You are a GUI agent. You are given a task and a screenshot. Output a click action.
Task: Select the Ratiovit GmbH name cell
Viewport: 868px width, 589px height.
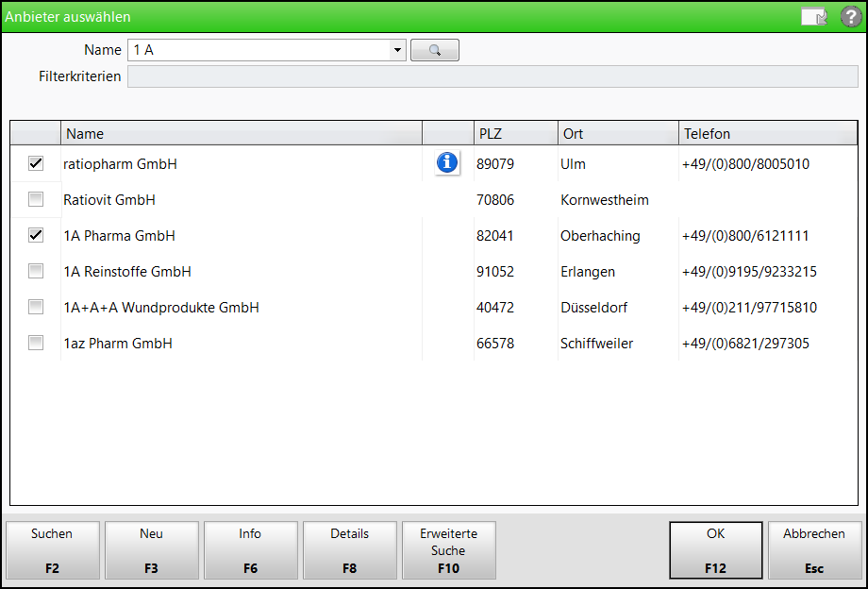tap(242, 200)
